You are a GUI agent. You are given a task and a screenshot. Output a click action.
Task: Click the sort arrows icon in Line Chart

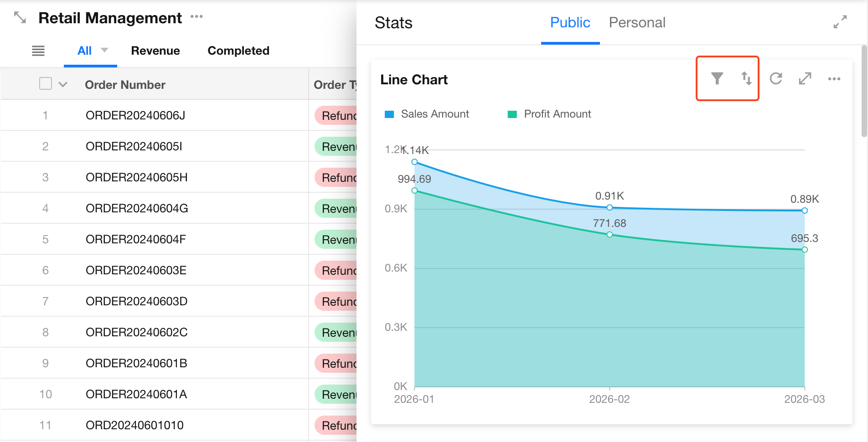[746, 78]
